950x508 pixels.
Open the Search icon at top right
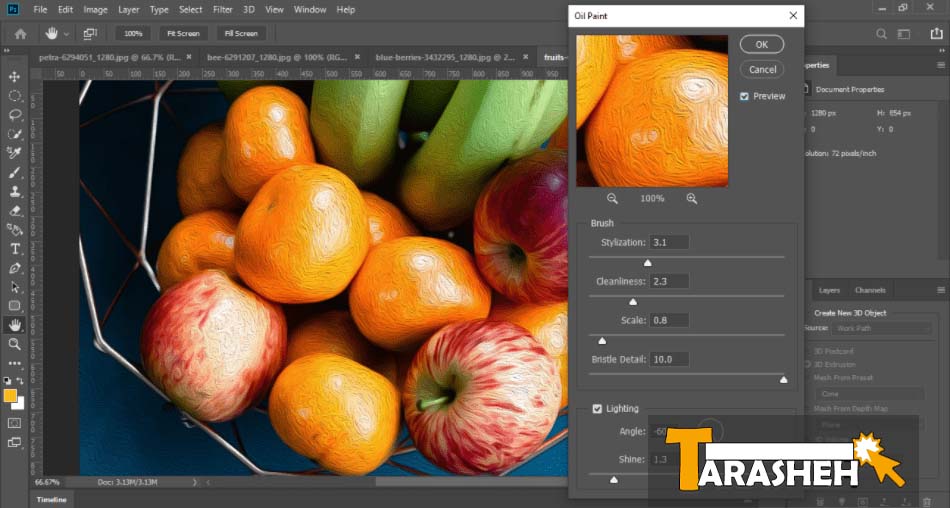(882, 34)
